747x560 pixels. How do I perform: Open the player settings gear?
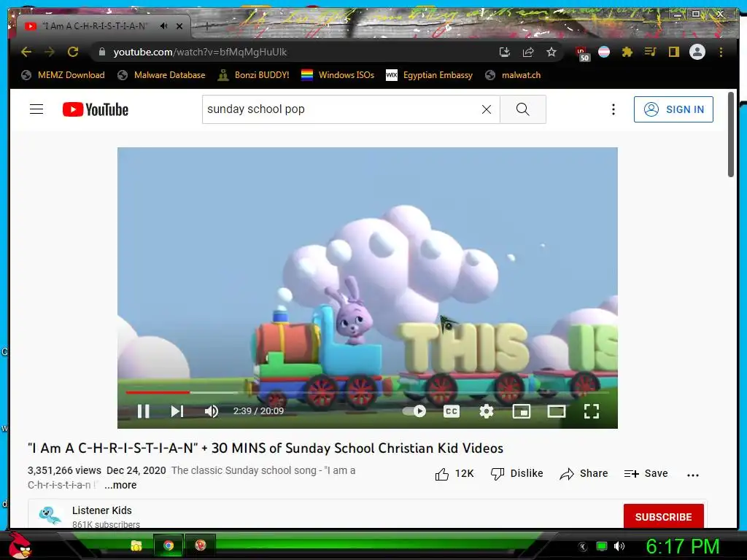(487, 411)
